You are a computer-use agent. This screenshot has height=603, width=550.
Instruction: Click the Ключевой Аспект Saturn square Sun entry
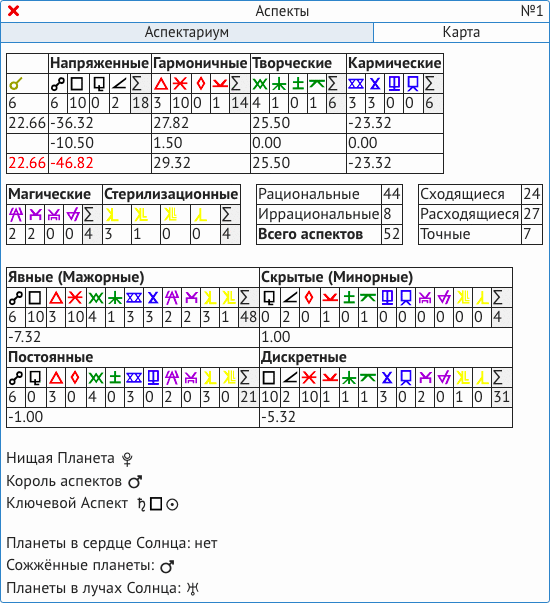pos(158,504)
